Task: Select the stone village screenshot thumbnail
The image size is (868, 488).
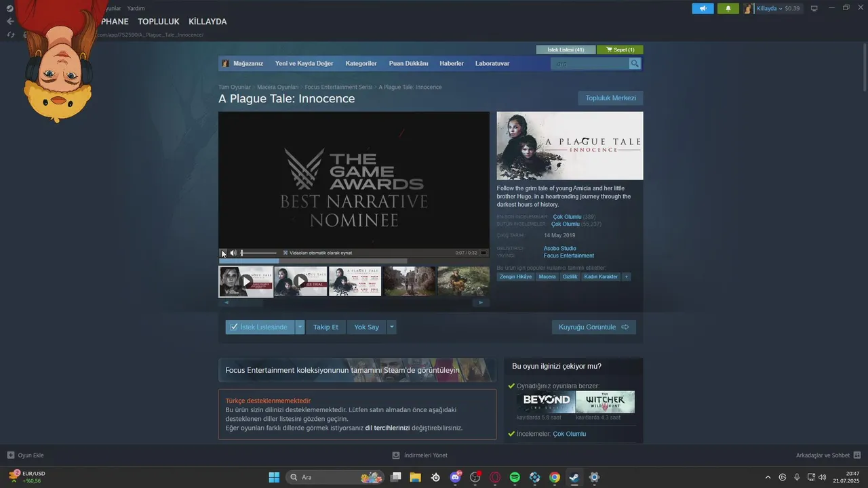Action: point(410,281)
